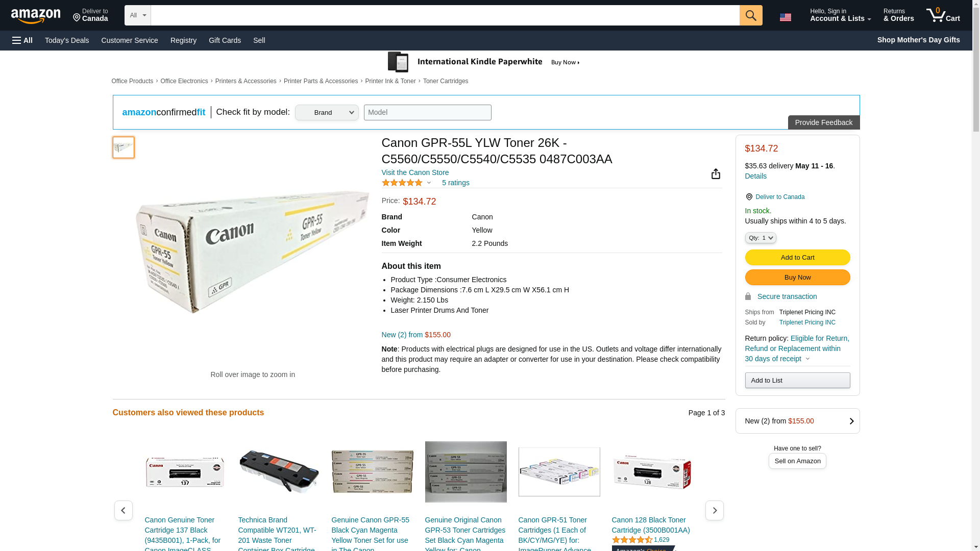Click the Buy Now button
Image resolution: width=980 pixels, height=551 pixels.
coord(797,278)
